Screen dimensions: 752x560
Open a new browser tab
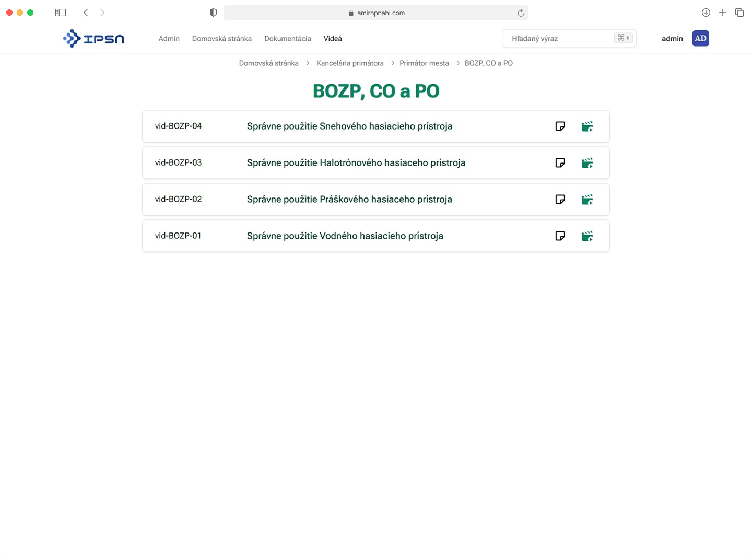pos(723,12)
